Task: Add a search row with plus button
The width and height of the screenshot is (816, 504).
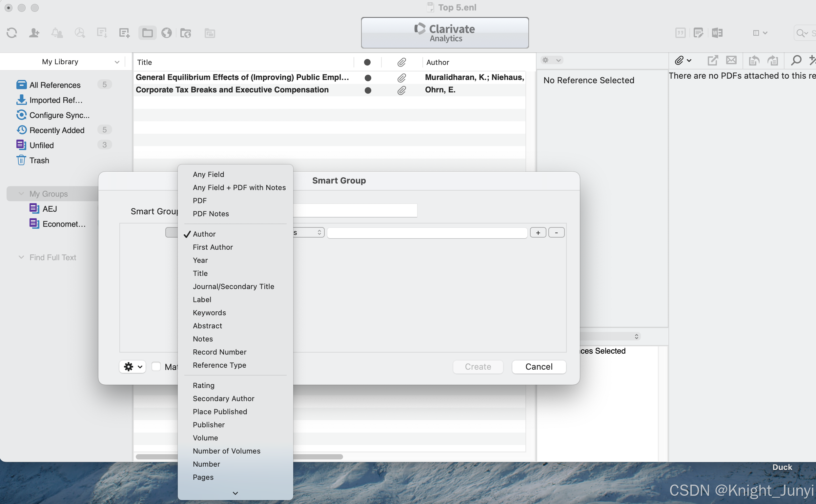Action: pos(538,232)
